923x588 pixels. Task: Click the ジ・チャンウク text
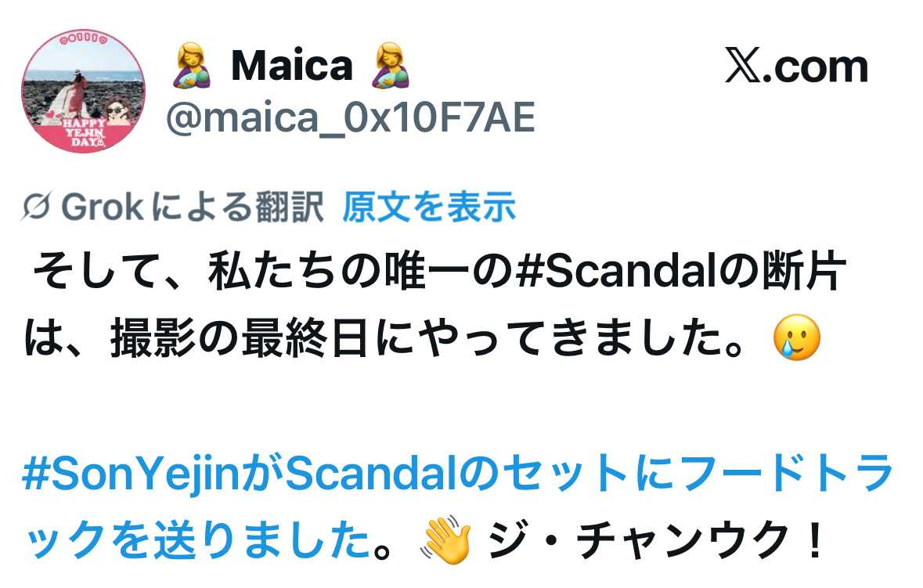point(638,540)
